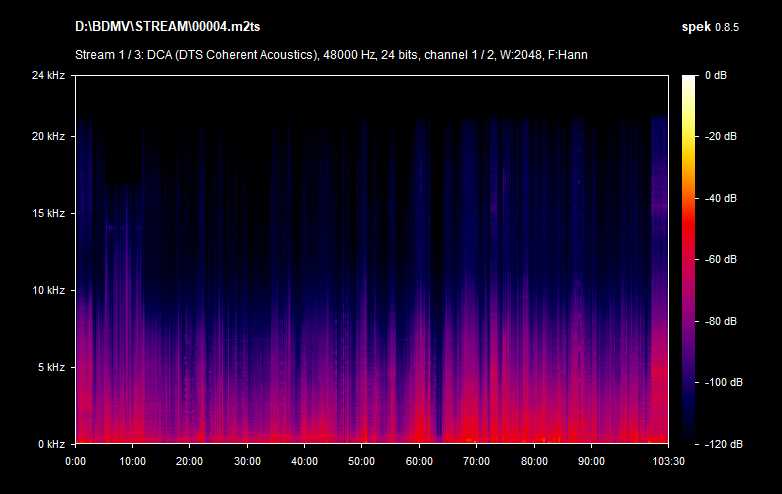Screen dimensions: 782x494
Task: Select the 90:00 time axis marker
Action: [x=591, y=461]
